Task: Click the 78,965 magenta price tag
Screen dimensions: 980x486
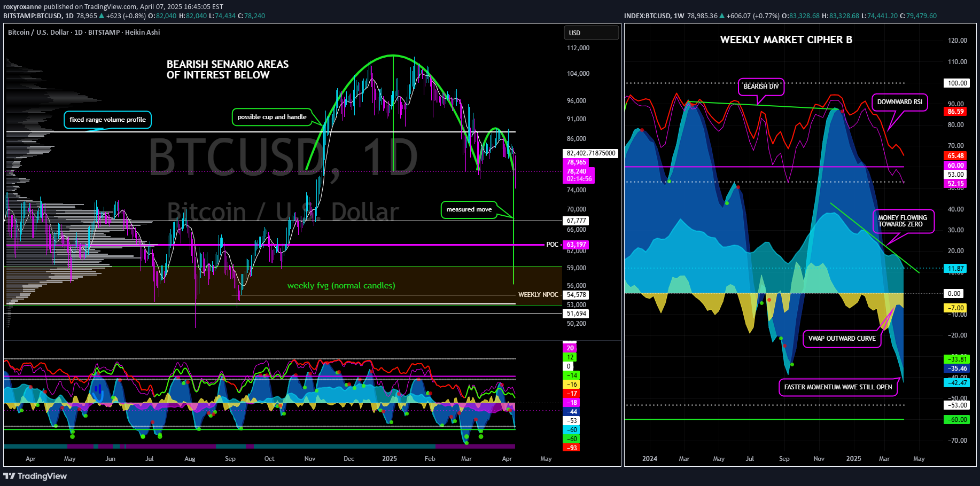Action: pyautogui.click(x=576, y=162)
